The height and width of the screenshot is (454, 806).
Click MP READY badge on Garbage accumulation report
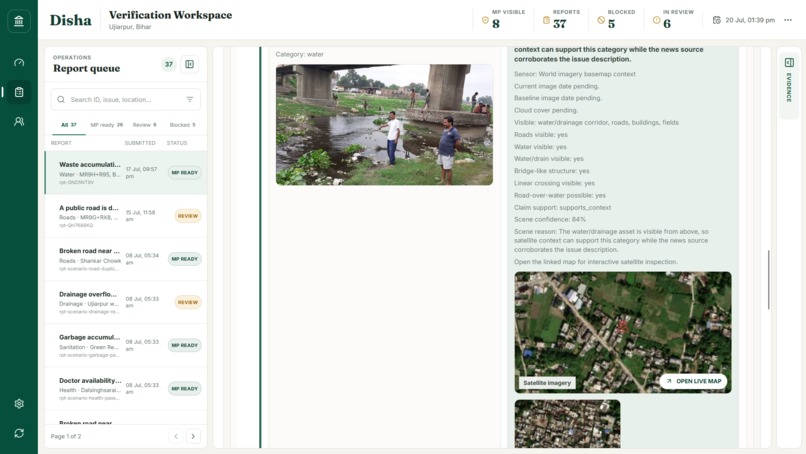pos(185,346)
